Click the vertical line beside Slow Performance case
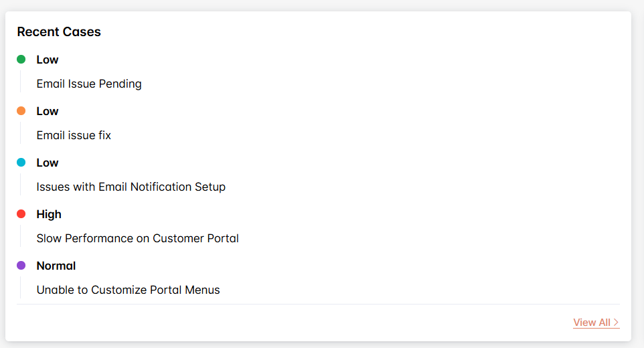 tap(21, 236)
